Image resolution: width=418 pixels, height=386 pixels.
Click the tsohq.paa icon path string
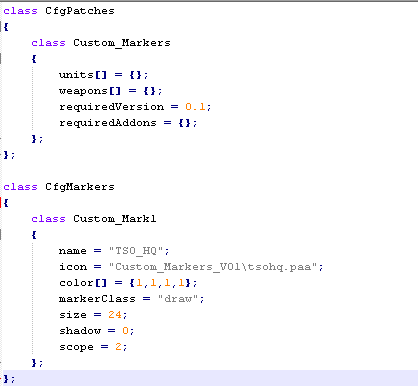point(213,267)
